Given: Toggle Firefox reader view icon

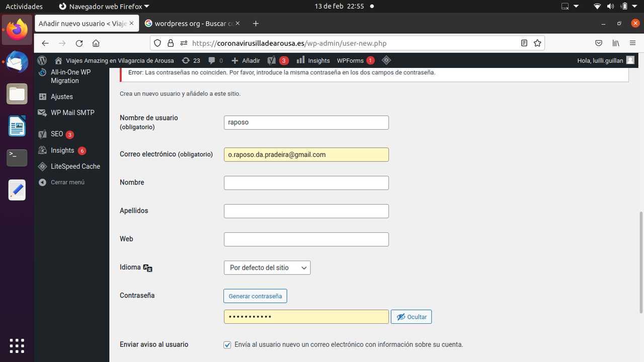Looking at the screenshot, I should (524, 43).
